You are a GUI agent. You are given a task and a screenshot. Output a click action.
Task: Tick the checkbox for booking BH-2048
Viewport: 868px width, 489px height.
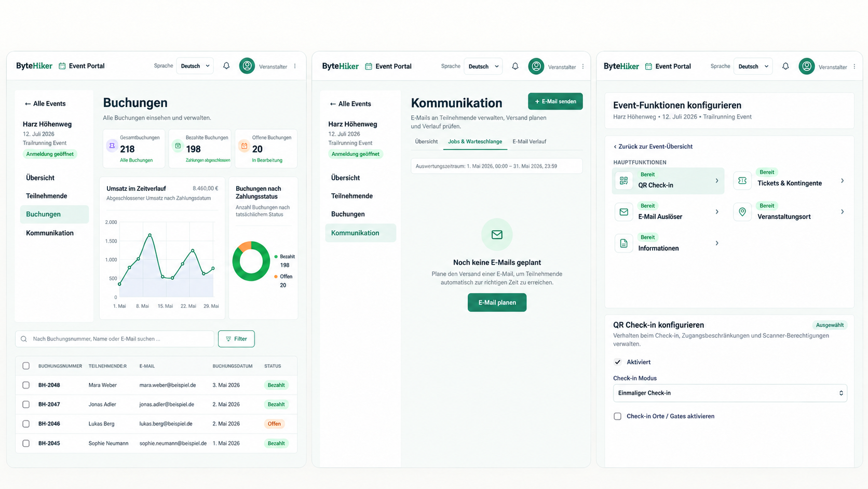click(x=26, y=385)
